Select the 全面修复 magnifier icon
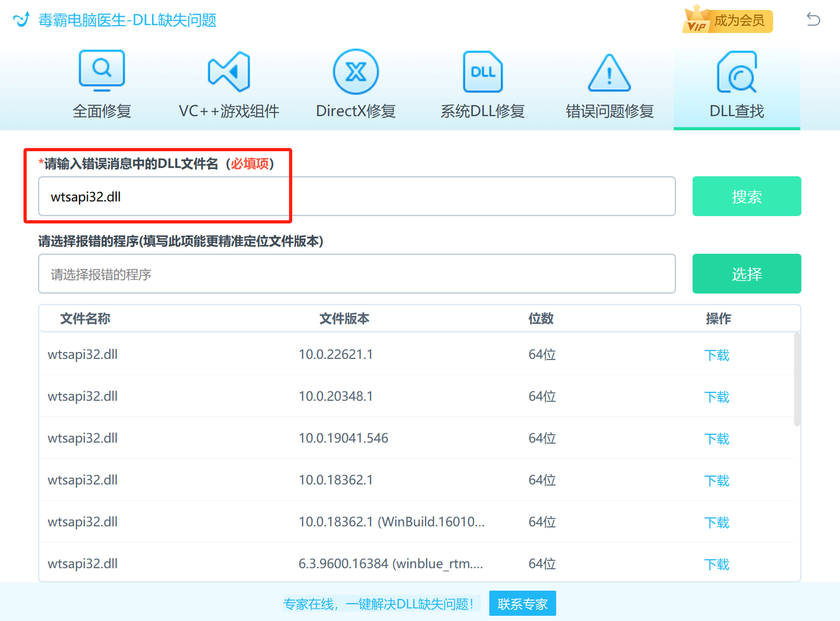Viewport: 840px width, 621px height. point(101,71)
